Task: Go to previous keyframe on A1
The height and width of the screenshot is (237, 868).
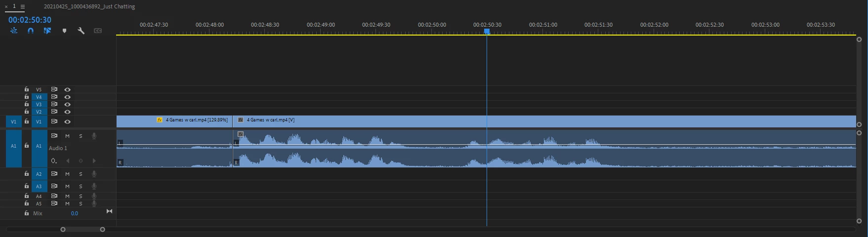Action: point(68,161)
